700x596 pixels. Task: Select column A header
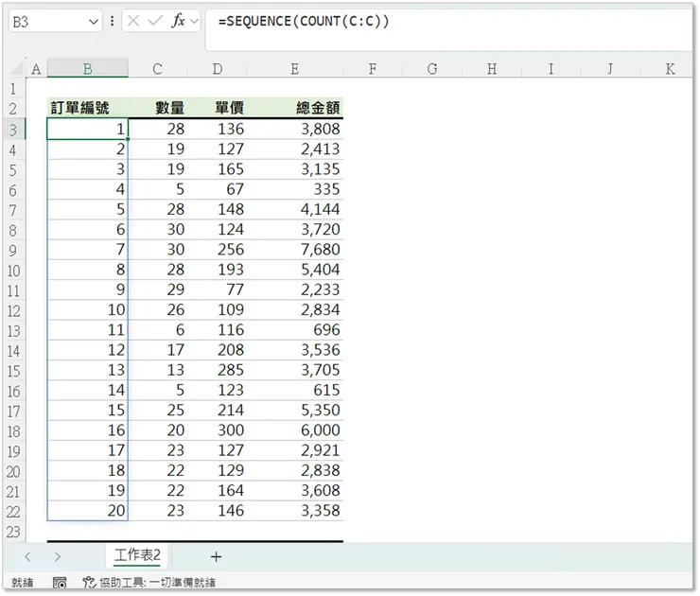(36, 69)
